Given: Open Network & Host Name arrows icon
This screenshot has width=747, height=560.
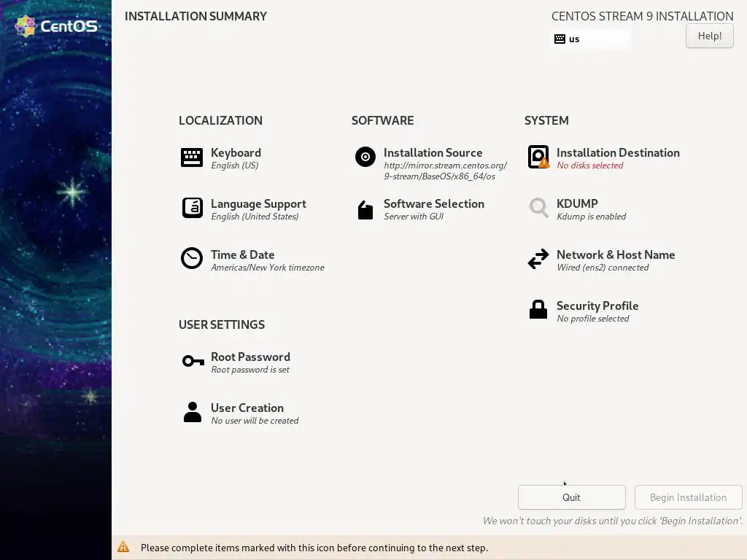Looking at the screenshot, I should (x=538, y=259).
